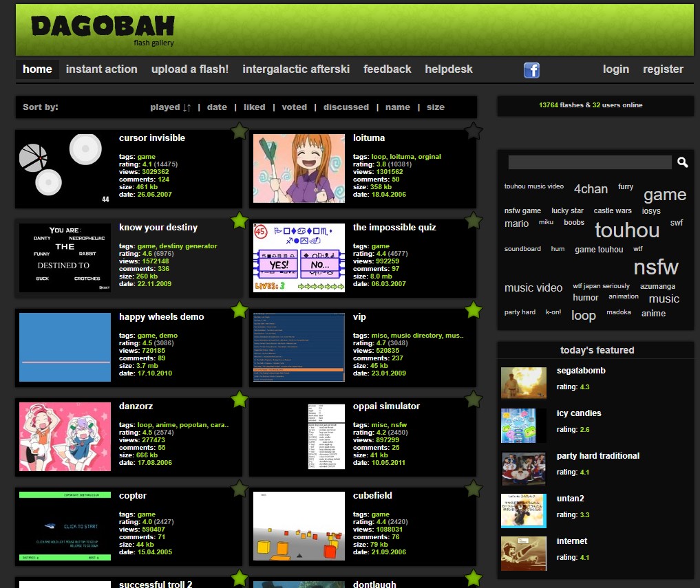Sort the list by date
The width and height of the screenshot is (700, 588).
217,107
